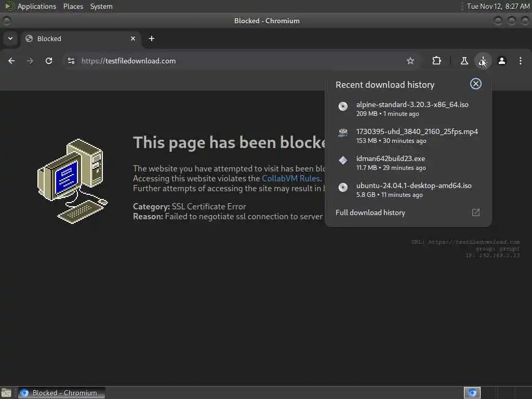
Task: Click '5.8 GB • 11 minutes ago' text
Action: pyautogui.click(x=389, y=195)
